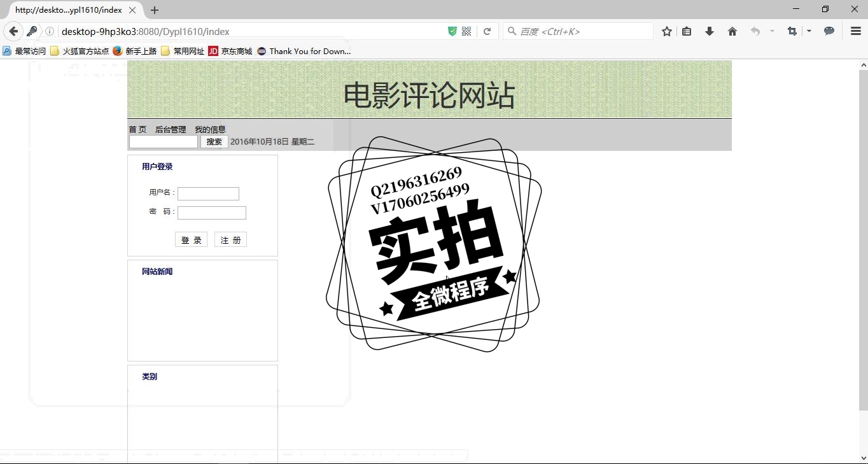Click the address bar URL field

(251, 31)
